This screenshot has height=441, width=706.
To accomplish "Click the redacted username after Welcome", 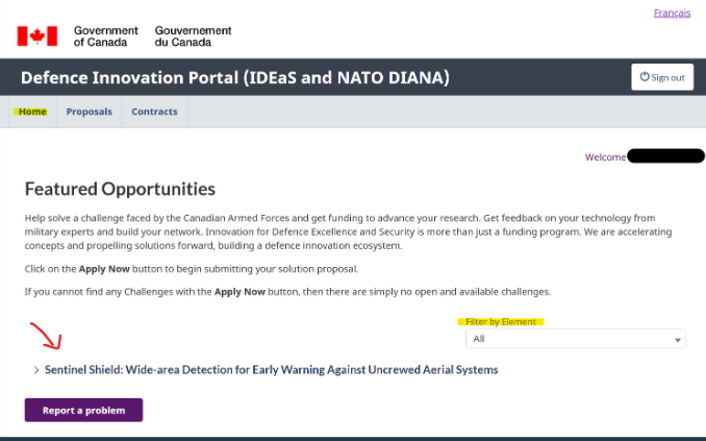I will point(665,156).
